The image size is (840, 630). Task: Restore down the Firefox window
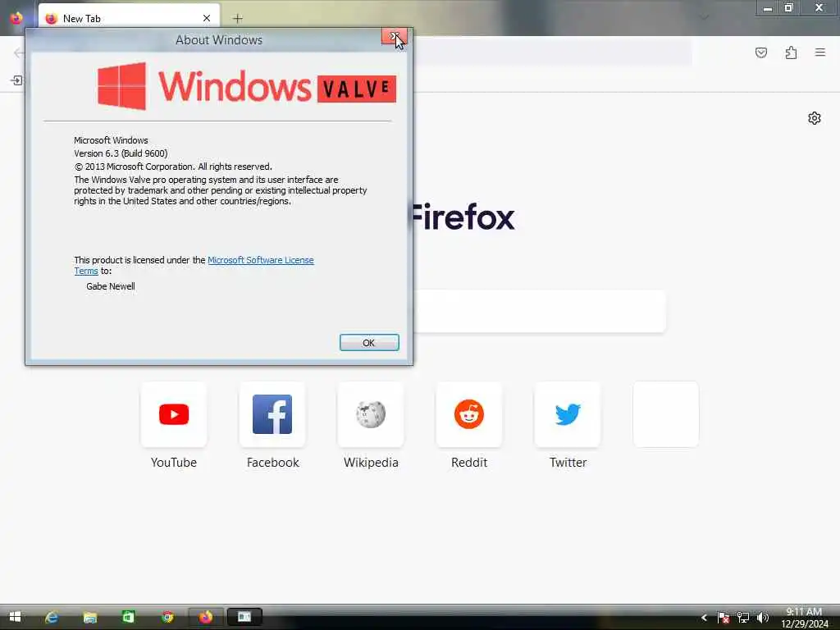tap(788, 8)
